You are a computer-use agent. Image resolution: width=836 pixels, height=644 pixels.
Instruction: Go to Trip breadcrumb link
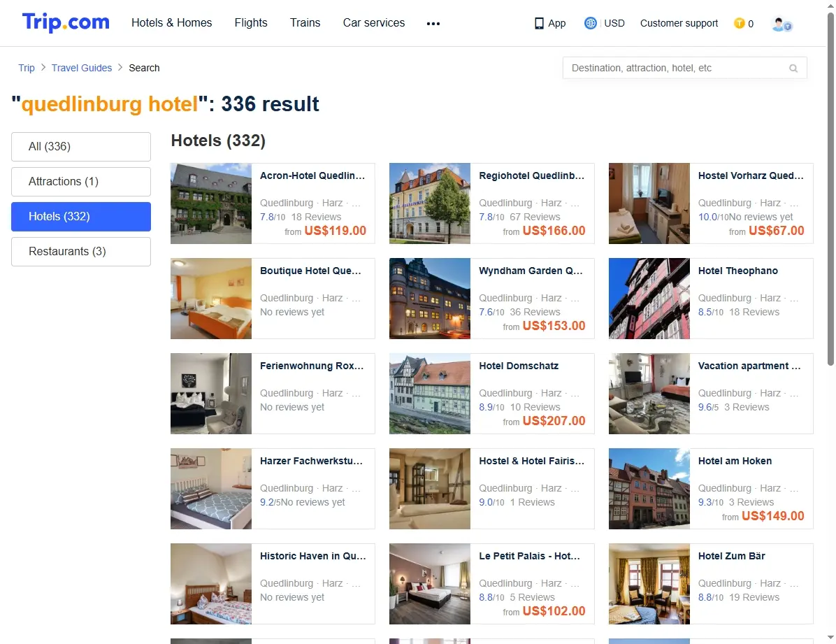pos(26,68)
